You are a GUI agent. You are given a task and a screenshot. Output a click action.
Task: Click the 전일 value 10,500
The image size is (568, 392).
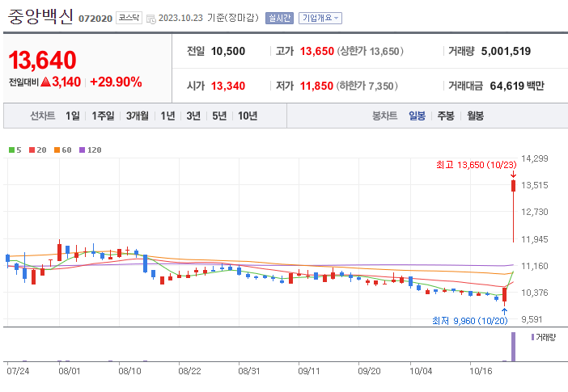tap(228, 52)
